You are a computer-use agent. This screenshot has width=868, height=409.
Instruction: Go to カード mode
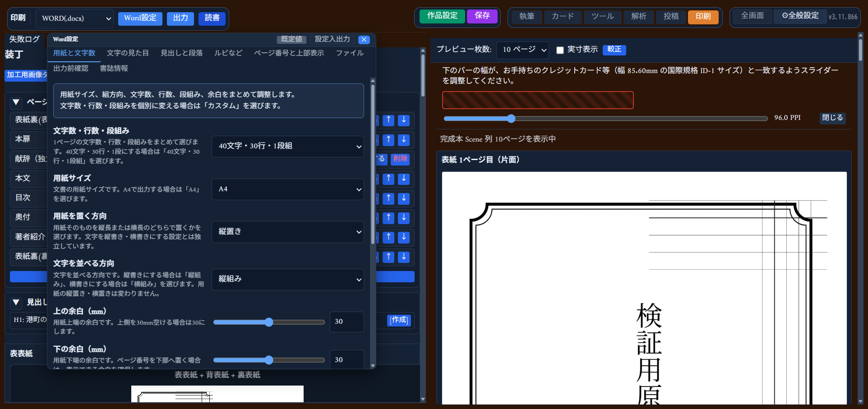pyautogui.click(x=563, y=17)
